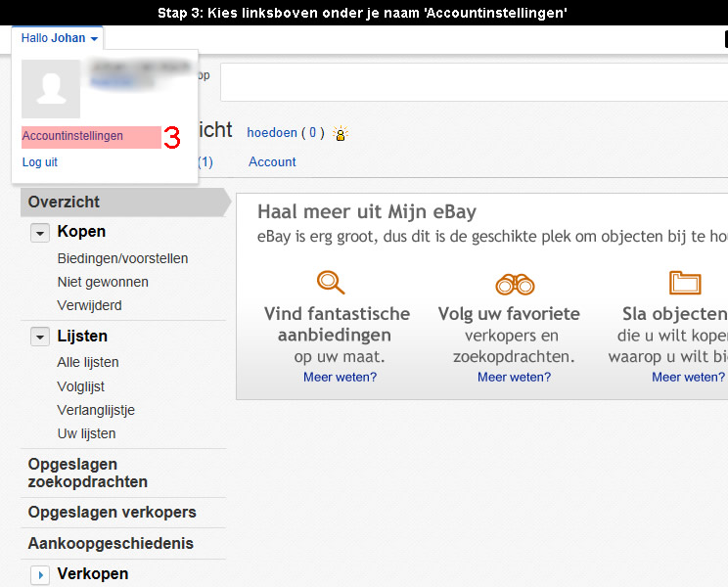
Task: Open Opgeslagen verkopers
Action: (112, 513)
